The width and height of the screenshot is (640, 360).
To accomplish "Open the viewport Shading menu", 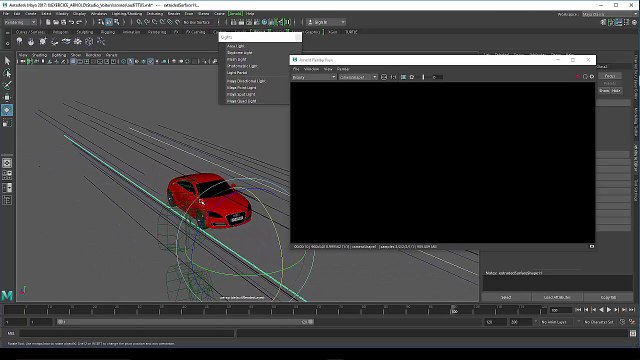I will pyautogui.click(x=40, y=55).
